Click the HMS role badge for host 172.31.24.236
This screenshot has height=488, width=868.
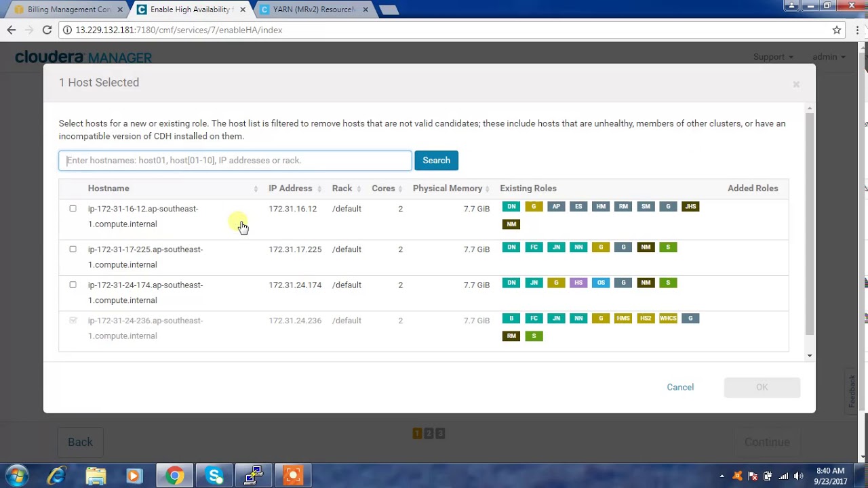tap(623, 319)
